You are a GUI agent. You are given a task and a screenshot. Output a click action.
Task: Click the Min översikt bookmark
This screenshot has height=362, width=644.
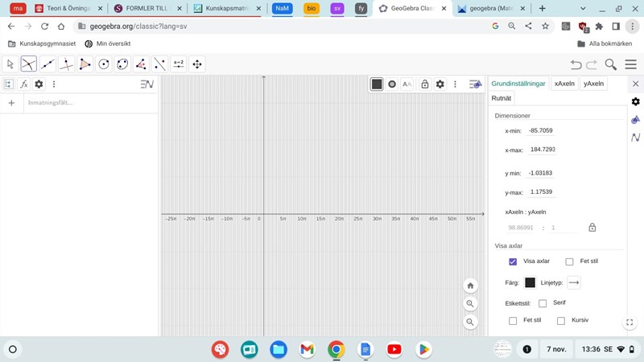pos(108,43)
